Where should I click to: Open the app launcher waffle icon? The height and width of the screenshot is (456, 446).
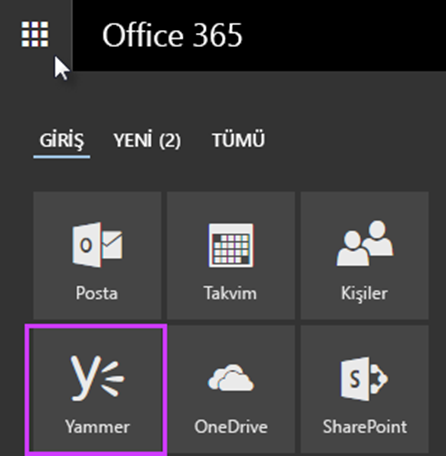[35, 34]
